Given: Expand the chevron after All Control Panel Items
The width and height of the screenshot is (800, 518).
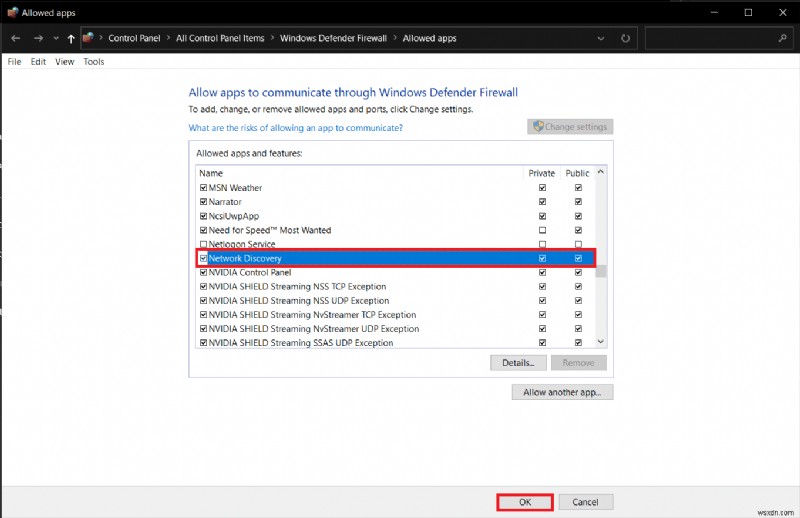Looking at the screenshot, I should pyautogui.click(x=272, y=38).
